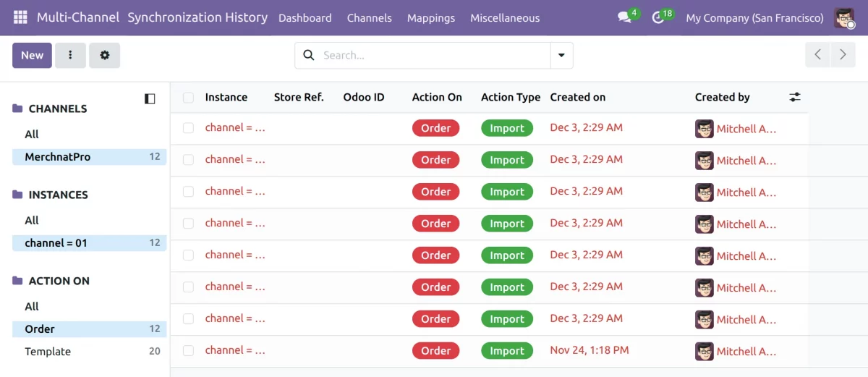
Task: Open the Miscellaneous menu
Action: click(504, 18)
